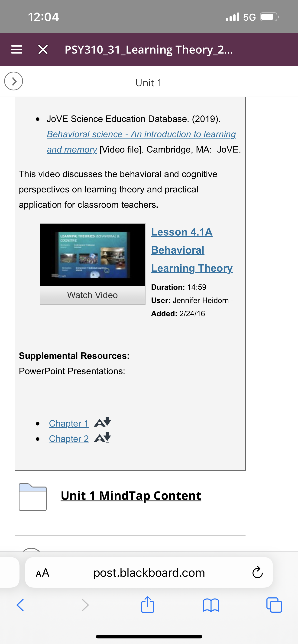
Task: Close the course with the X icon
Action: tap(43, 50)
